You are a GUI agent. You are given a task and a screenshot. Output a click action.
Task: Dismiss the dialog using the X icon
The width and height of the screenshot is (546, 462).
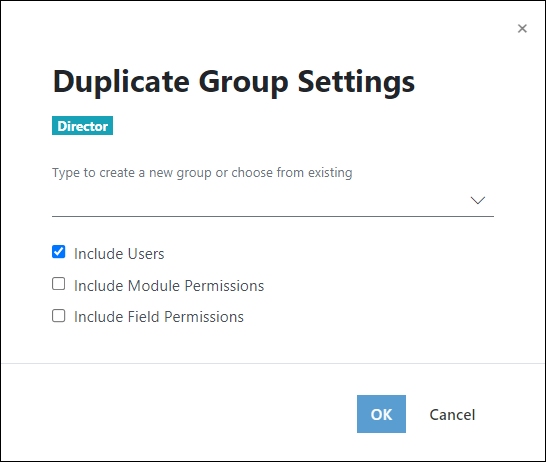(522, 29)
